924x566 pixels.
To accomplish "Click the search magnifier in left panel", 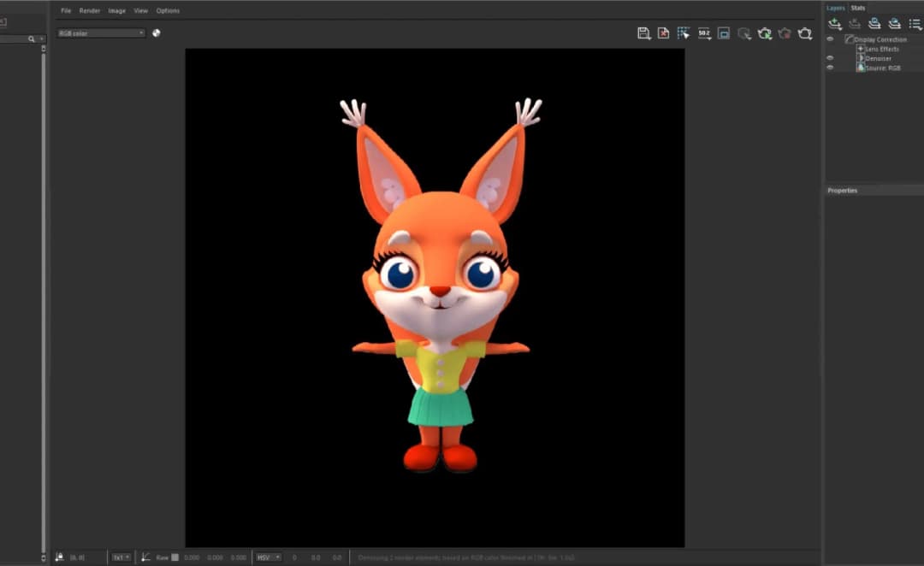I will 32,39.
